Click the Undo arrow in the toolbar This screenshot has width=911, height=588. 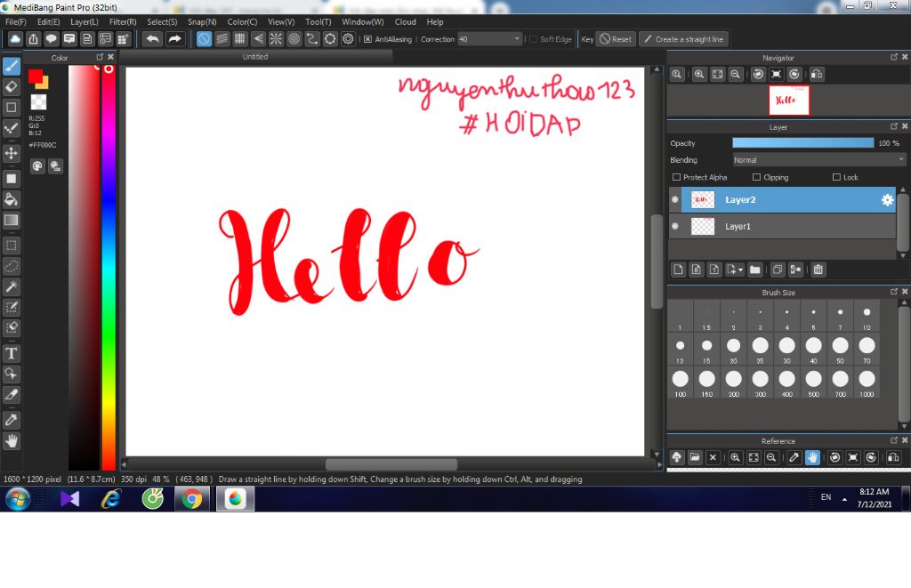(x=152, y=39)
